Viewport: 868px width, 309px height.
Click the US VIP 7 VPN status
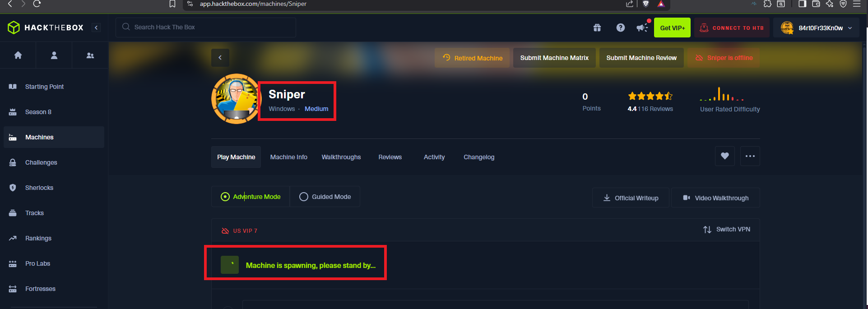pyautogui.click(x=239, y=231)
